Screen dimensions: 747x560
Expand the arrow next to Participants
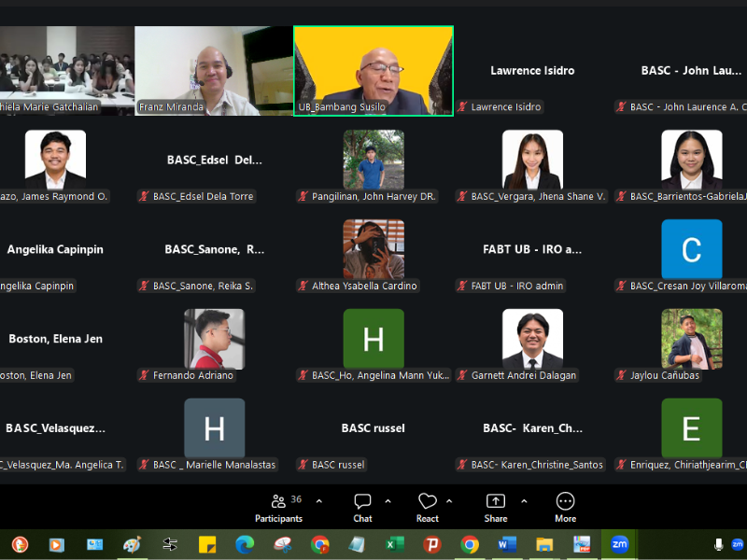pyautogui.click(x=319, y=501)
